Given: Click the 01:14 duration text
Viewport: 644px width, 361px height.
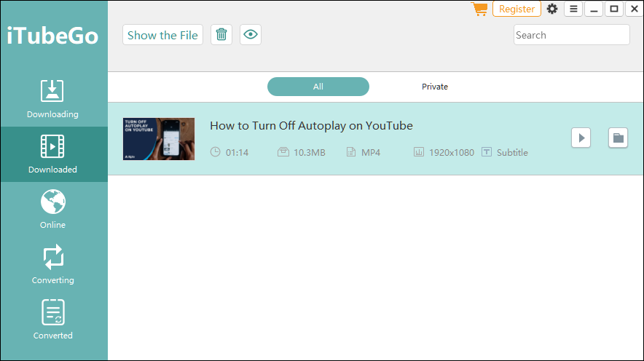Looking at the screenshot, I should [237, 153].
